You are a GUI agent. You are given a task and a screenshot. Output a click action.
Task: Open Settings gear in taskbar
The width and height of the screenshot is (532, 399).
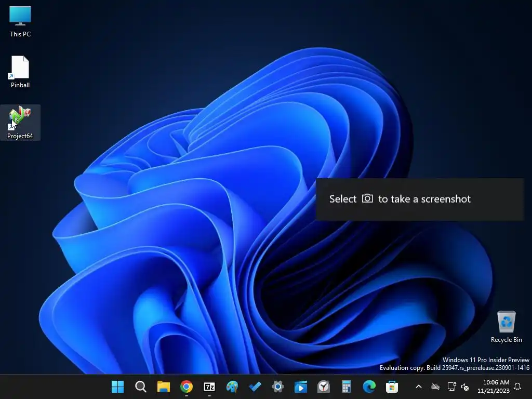click(278, 387)
